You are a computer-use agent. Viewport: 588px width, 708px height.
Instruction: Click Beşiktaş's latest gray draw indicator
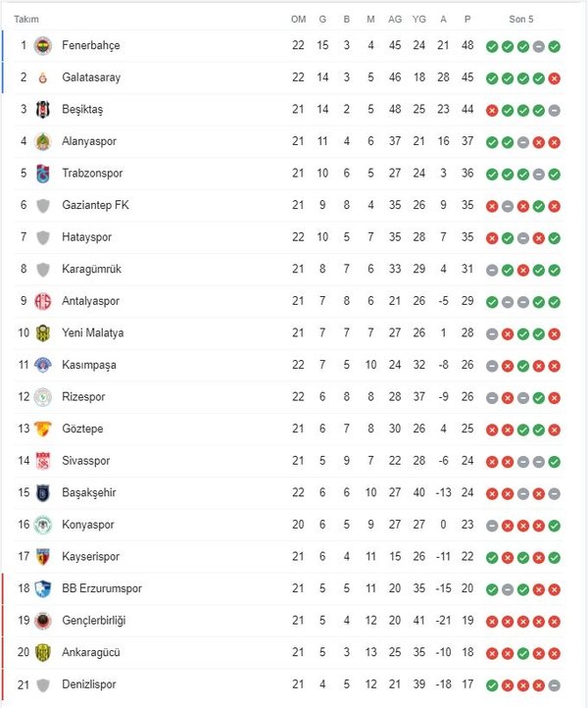pos(554,110)
